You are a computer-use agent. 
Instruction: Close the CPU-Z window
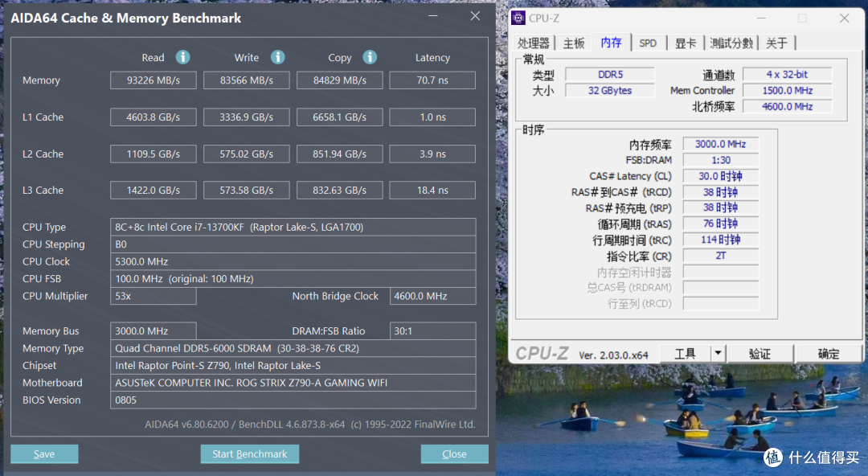click(844, 18)
